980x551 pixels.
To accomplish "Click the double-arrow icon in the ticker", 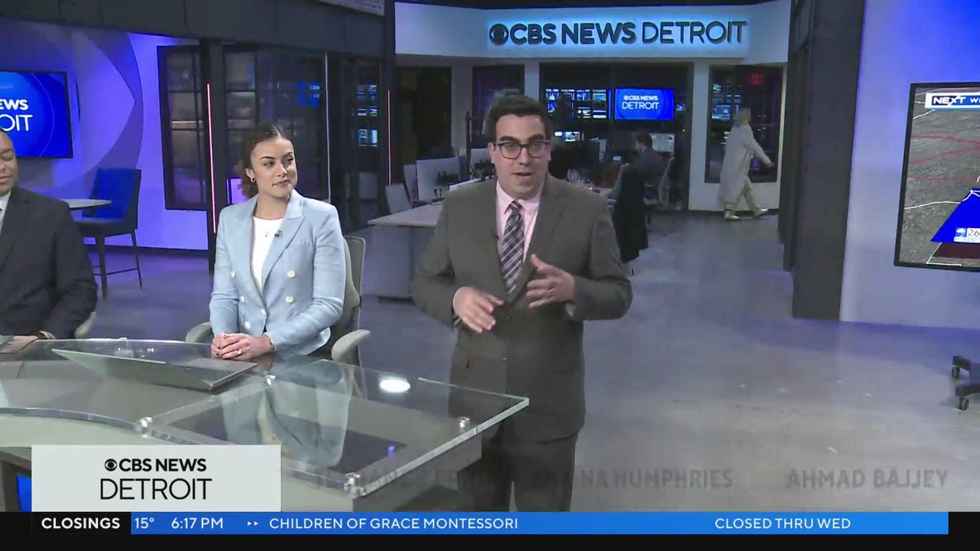I will (253, 523).
